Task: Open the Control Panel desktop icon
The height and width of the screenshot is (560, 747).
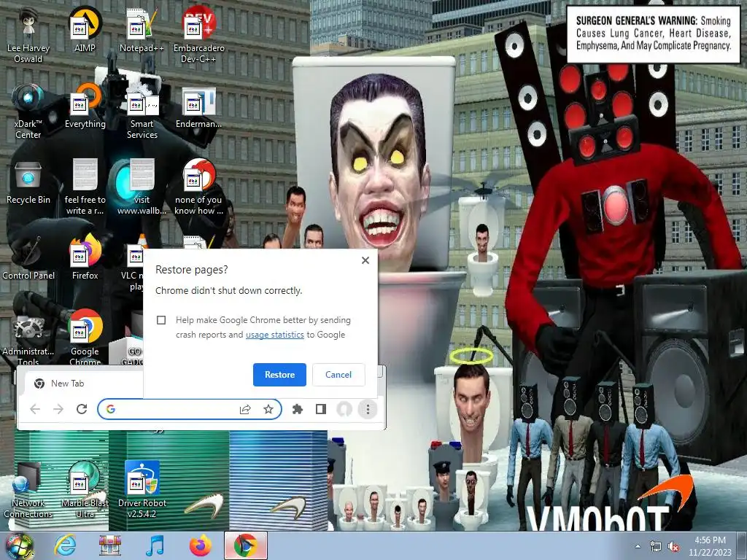Action: 28,257
